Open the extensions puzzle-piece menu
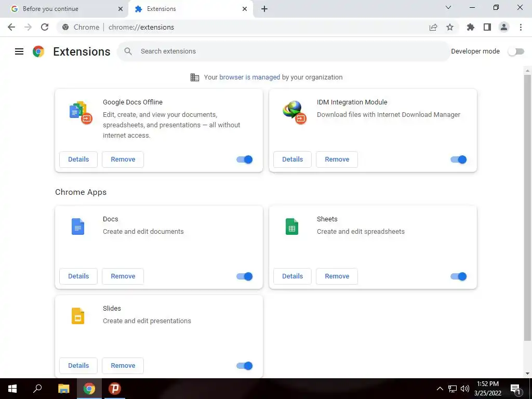 click(x=471, y=27)
